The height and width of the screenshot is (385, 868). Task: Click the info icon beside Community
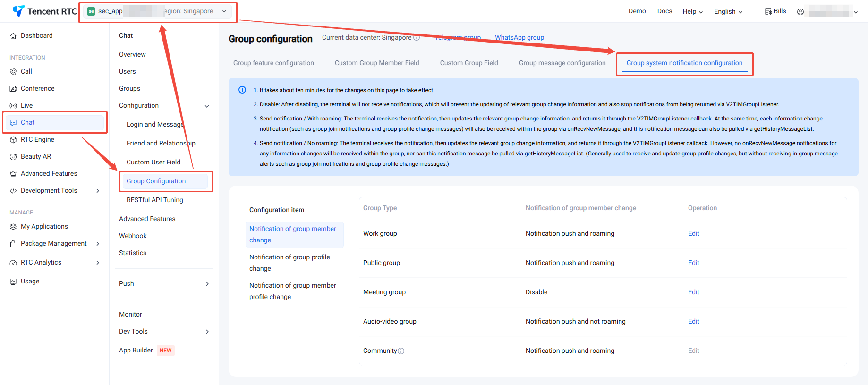click(401, 351)
